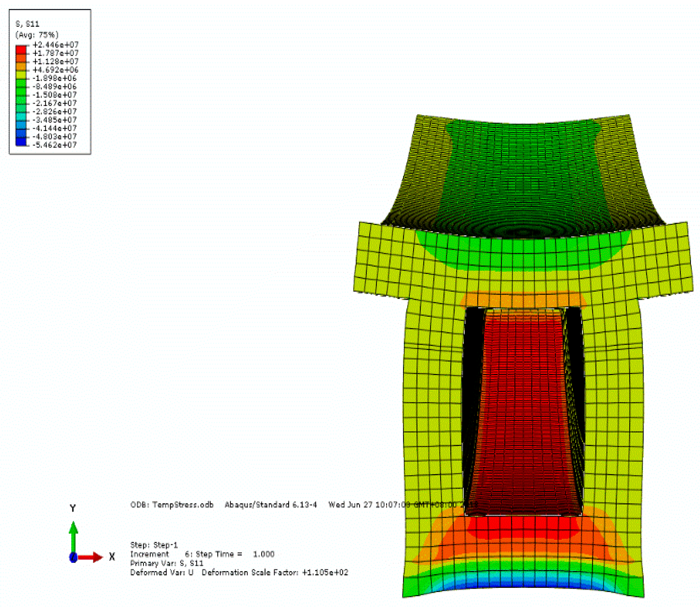The height and width of the screenshot is (607, 700).
Task: Click the Y label above the triad
Action: point(73,508)
